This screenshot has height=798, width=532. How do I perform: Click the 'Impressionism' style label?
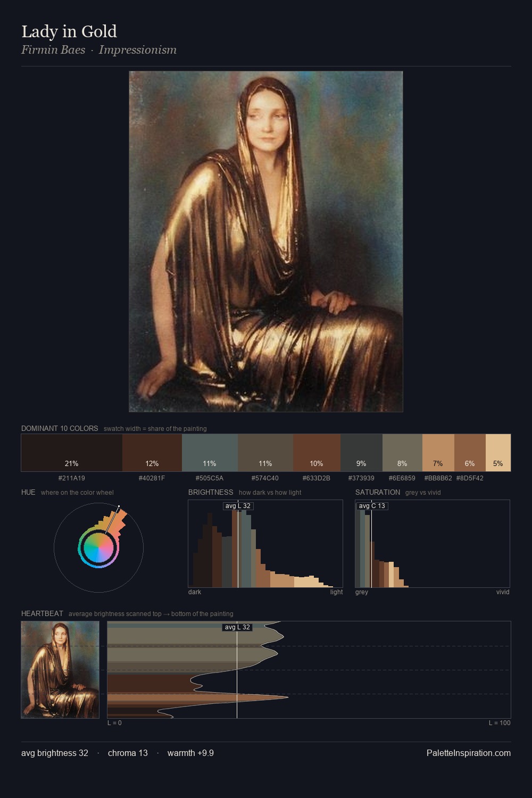coord(138,50)
